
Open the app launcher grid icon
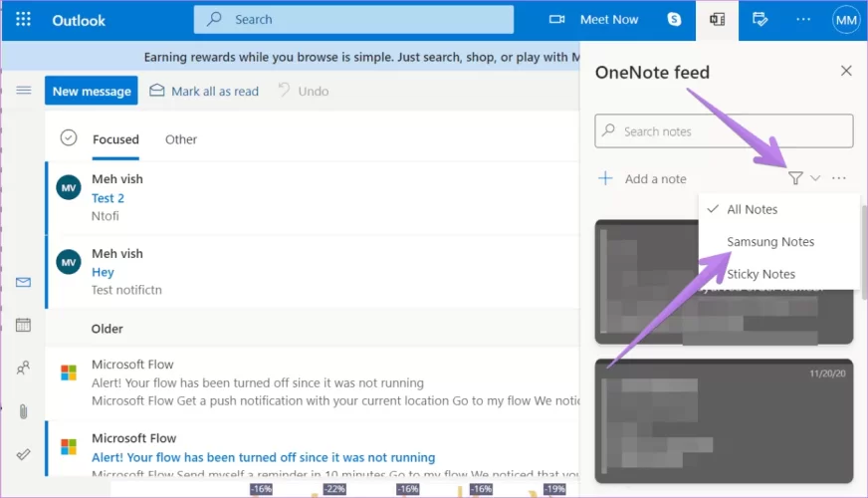click(x=24, y=20)
